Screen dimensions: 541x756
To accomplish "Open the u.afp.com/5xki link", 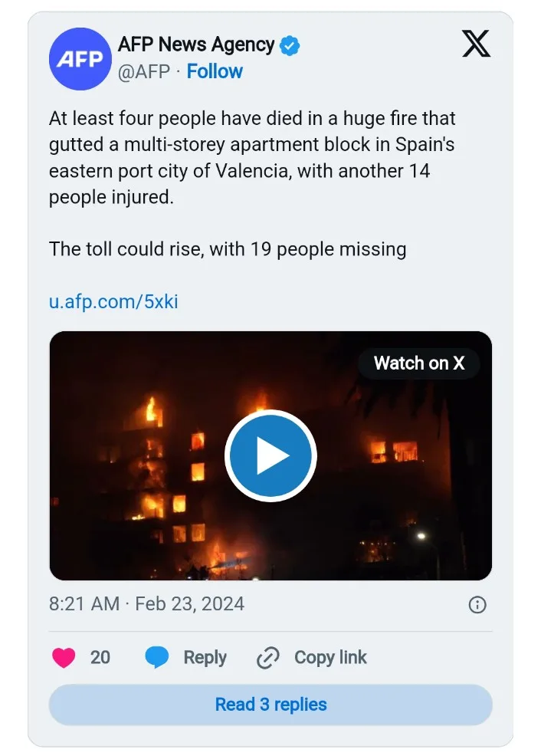I will click(x=113, y=301).
